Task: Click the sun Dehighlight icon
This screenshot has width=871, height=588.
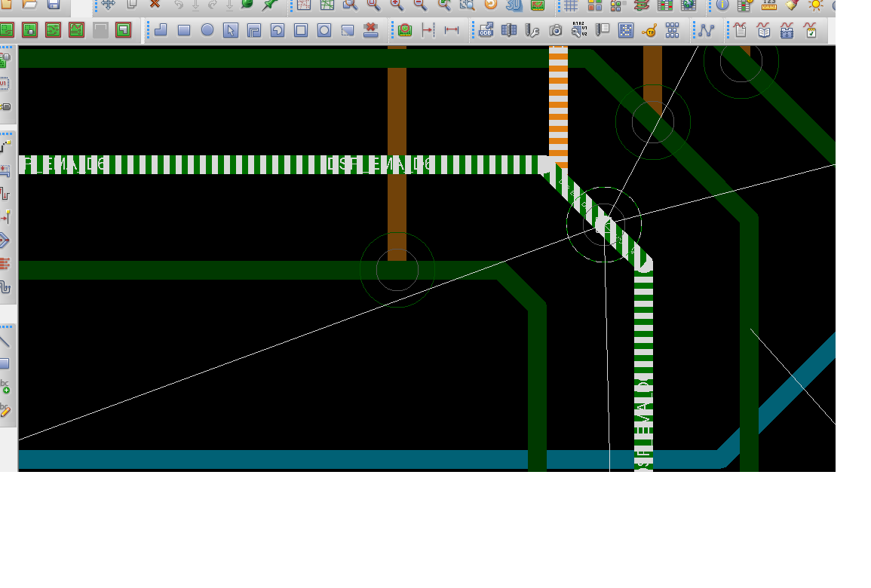Action: [x=815, y=5]
